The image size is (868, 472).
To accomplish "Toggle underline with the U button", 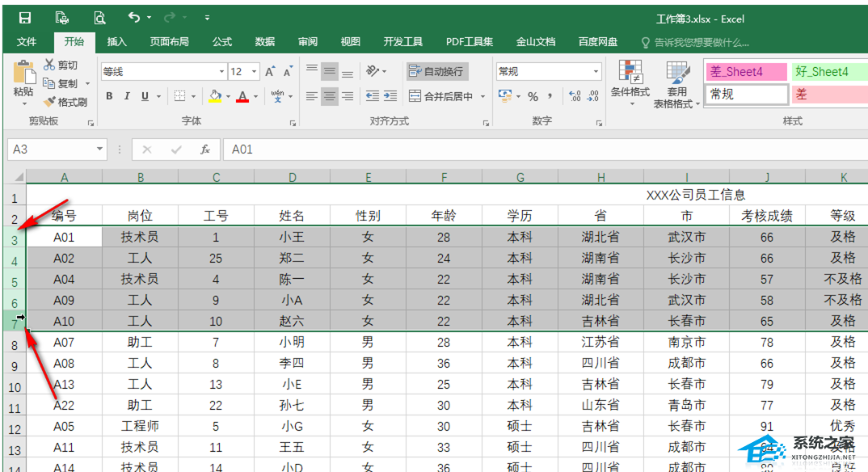I will (145, 96).
